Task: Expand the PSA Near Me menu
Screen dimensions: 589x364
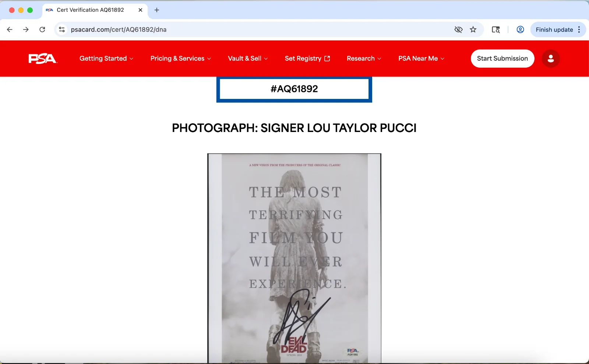Action: click(422, 58)
